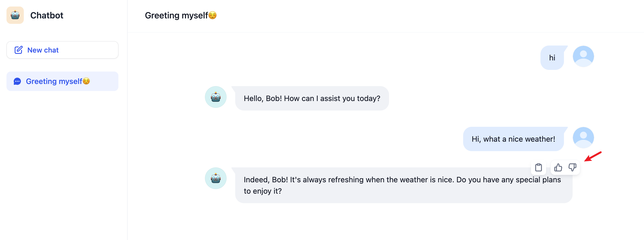Click the "hi" message bubble
The width and height of the screenshot is (644, 240).
552,58
